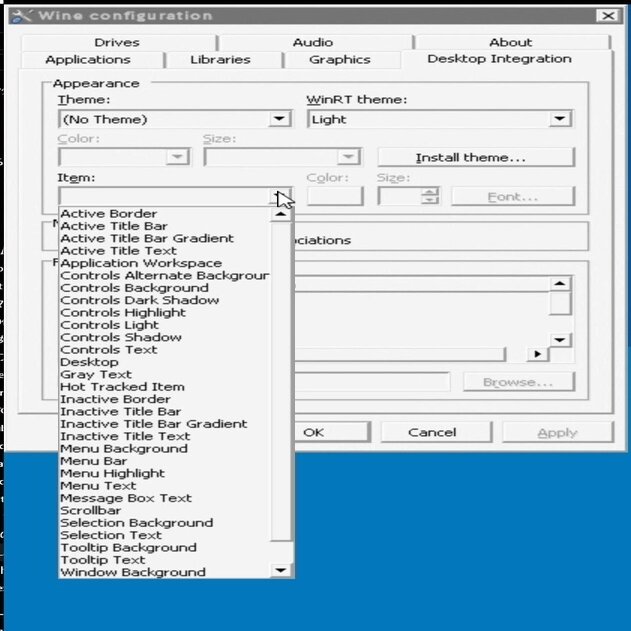Choose Controls Highlight item
Screen dimensions: 631x631
pyautogui.click(x=165, y=313)
